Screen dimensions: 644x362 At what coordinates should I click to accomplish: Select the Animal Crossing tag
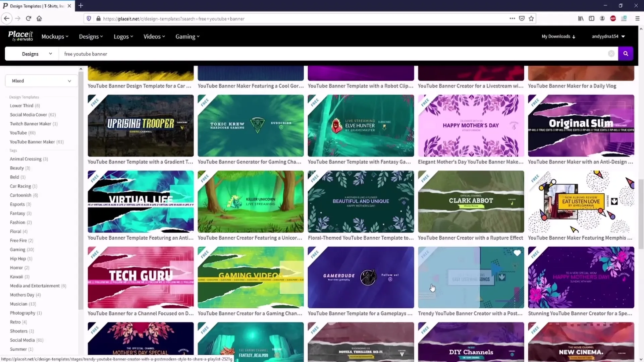(x=29, y=159)
